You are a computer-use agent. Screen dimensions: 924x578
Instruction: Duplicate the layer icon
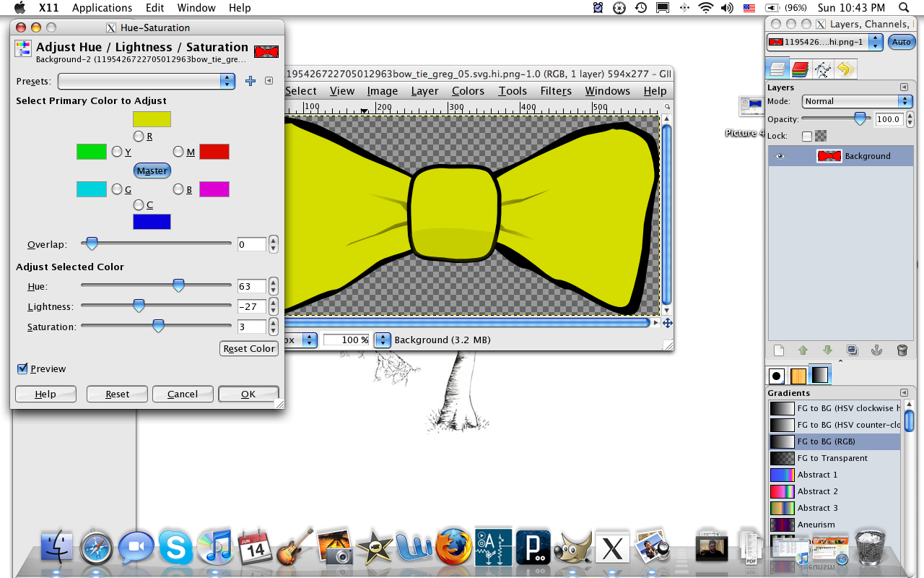click(x=853, y=350)
